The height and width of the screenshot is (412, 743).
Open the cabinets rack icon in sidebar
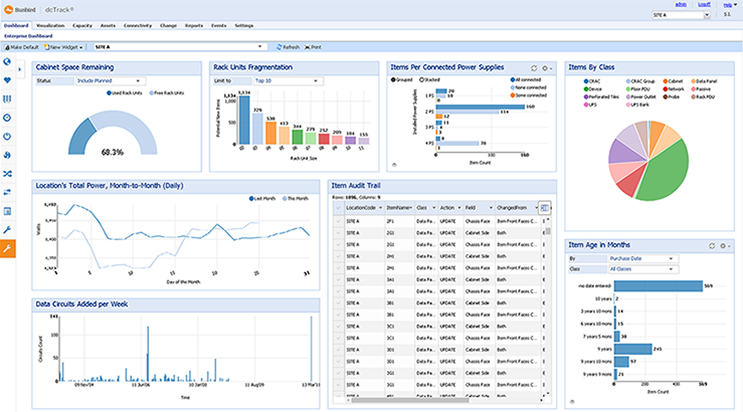click(x=7, y=99)
